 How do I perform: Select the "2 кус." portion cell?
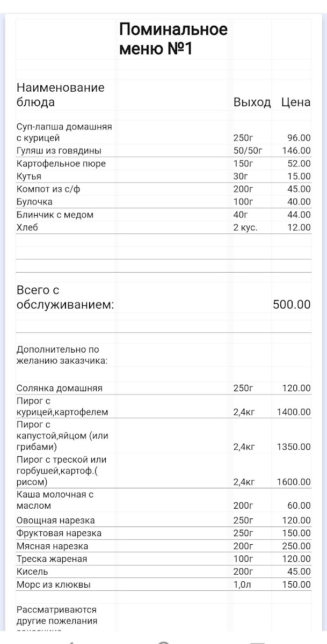[x=245, y=228]
